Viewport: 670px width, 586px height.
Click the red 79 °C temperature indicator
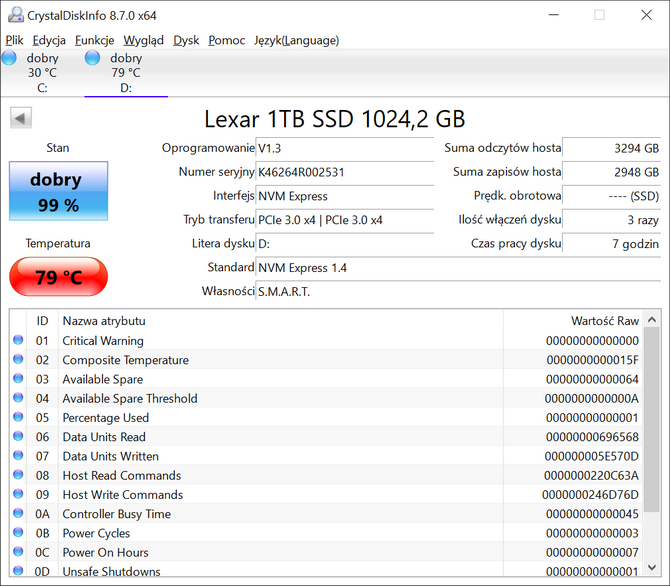59,277
